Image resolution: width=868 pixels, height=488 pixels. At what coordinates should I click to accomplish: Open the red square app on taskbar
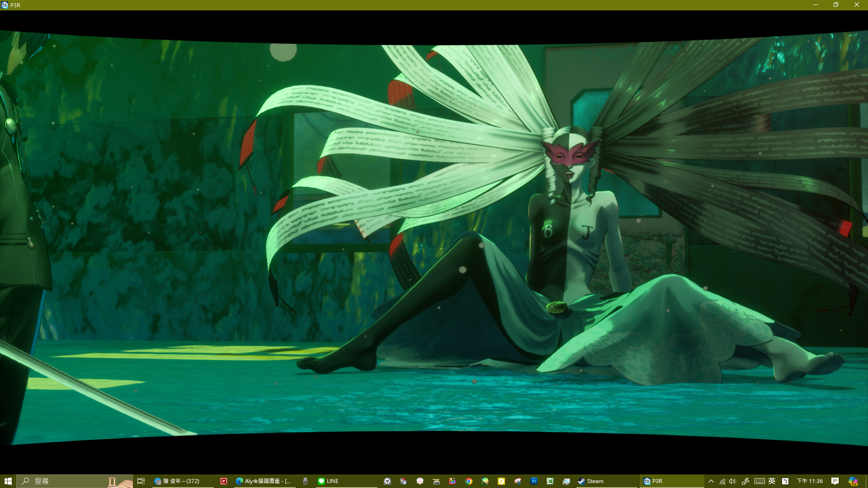point(224,481)
